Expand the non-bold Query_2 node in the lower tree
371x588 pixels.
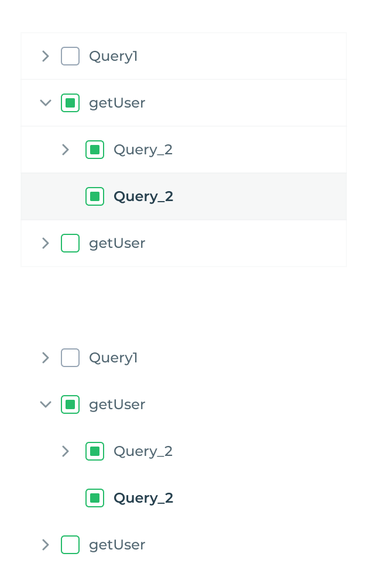[x=66, y=451]
